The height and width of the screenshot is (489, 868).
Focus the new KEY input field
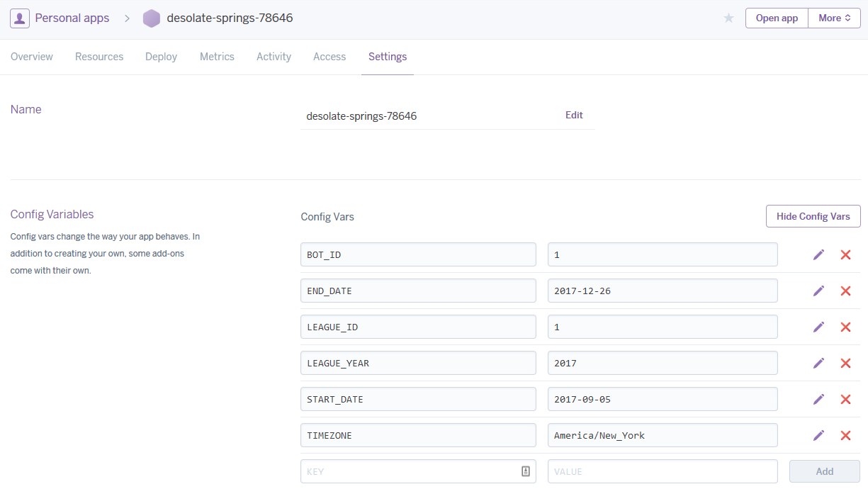(x=411, y=471)
